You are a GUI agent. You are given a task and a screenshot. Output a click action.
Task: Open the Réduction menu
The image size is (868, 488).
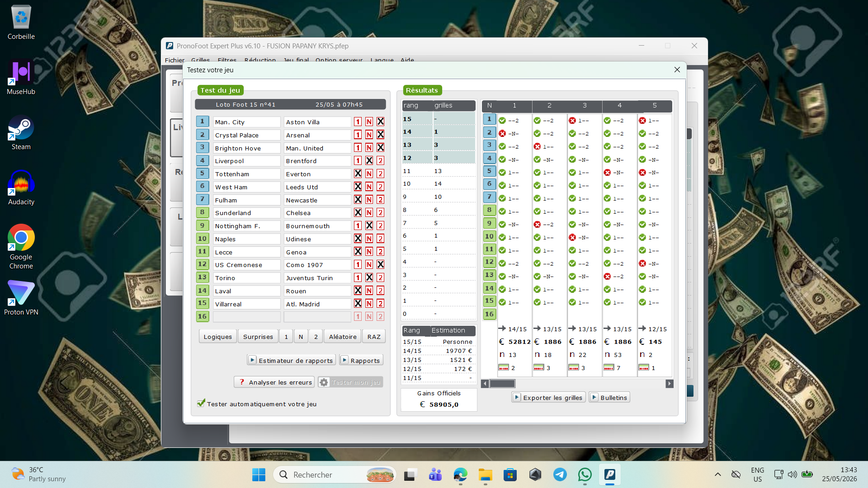[x=260, y=60]
